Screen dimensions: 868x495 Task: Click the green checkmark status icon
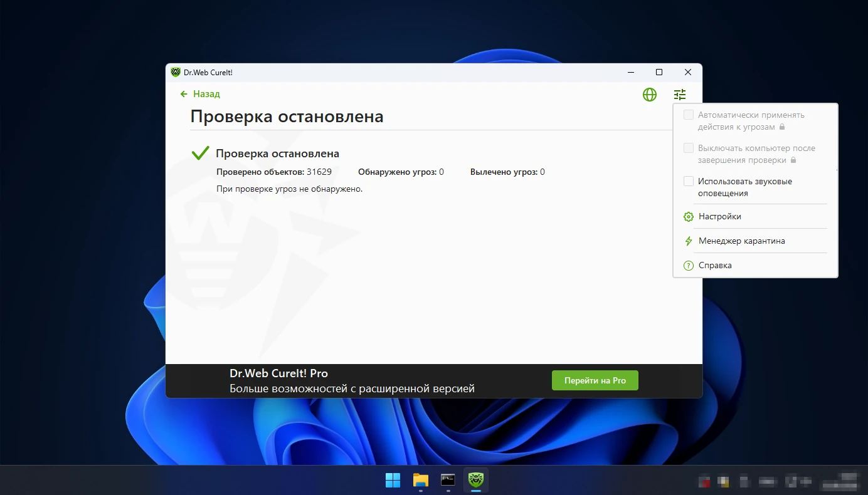200,153
